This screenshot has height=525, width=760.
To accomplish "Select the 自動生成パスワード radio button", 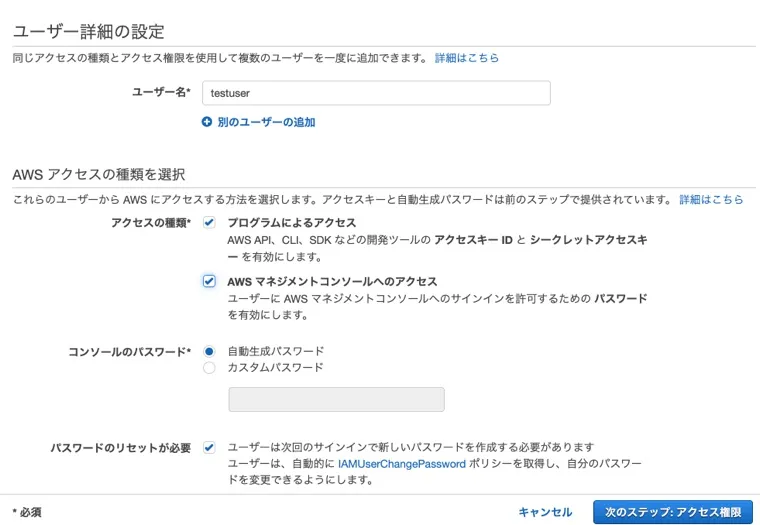I will tap(209, 351).
